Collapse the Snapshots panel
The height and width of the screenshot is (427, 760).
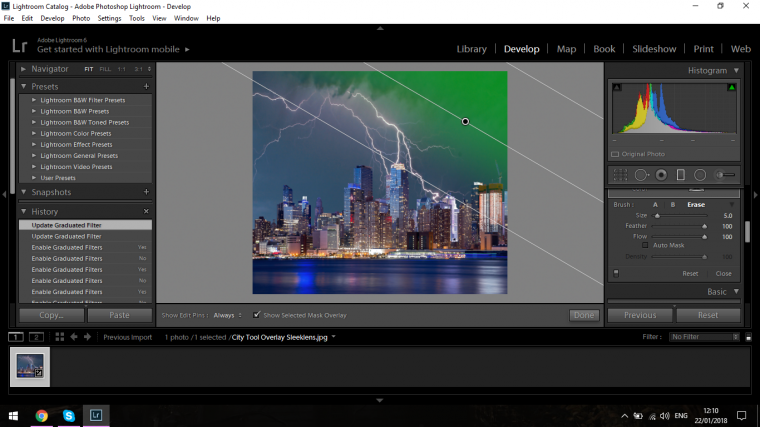(x=23, y=192)
